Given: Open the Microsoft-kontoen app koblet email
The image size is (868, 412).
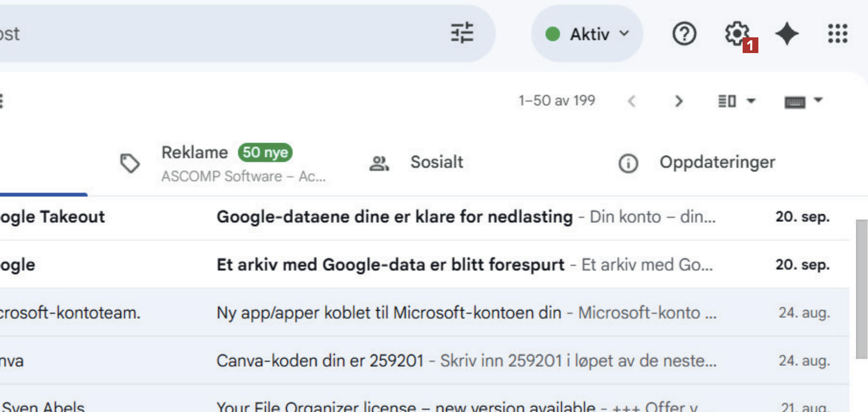Looking at the screenshot, I should pyautogui.click(x=389, y=313).
